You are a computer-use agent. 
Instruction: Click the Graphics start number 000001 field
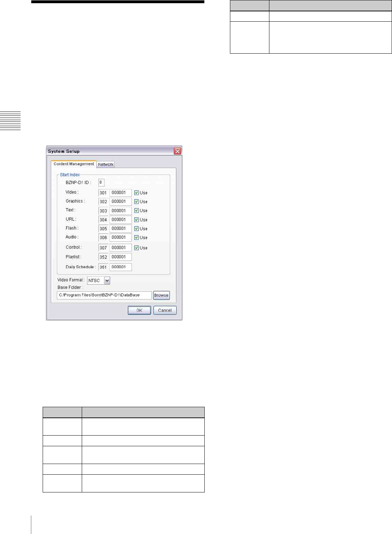pyautogui.click(x=120, y=201)
